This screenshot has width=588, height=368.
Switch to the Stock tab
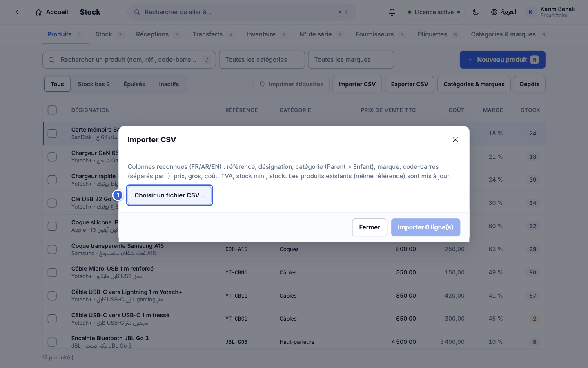[x=109, y=34]
